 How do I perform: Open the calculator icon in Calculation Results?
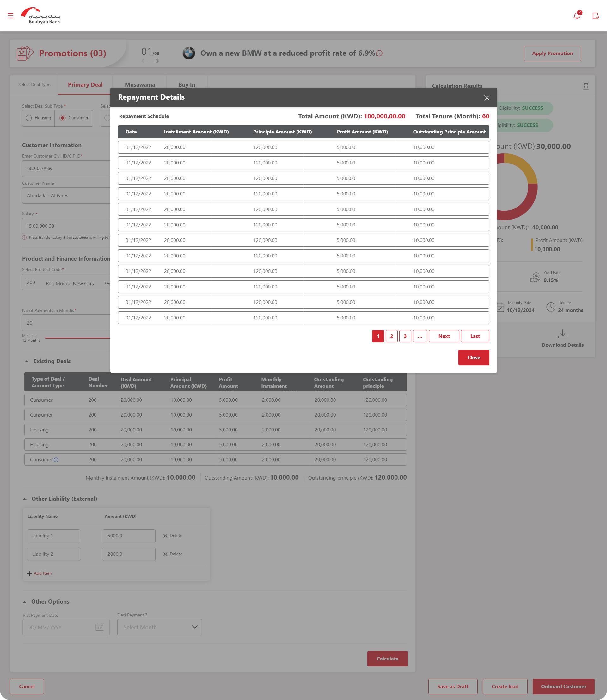pyautogui.click(x=586, y=85)
